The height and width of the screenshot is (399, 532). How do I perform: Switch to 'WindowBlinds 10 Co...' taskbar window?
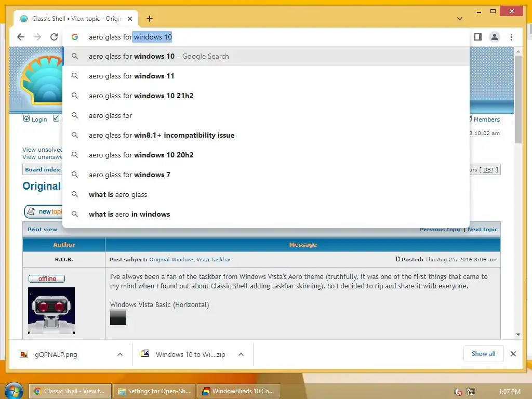point(238,391)
